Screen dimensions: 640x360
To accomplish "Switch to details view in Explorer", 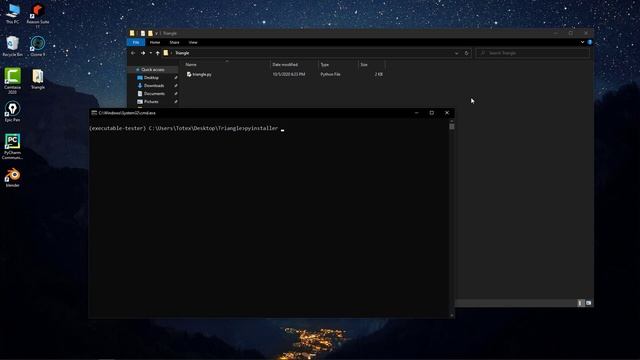I will (x=580, y=303).
